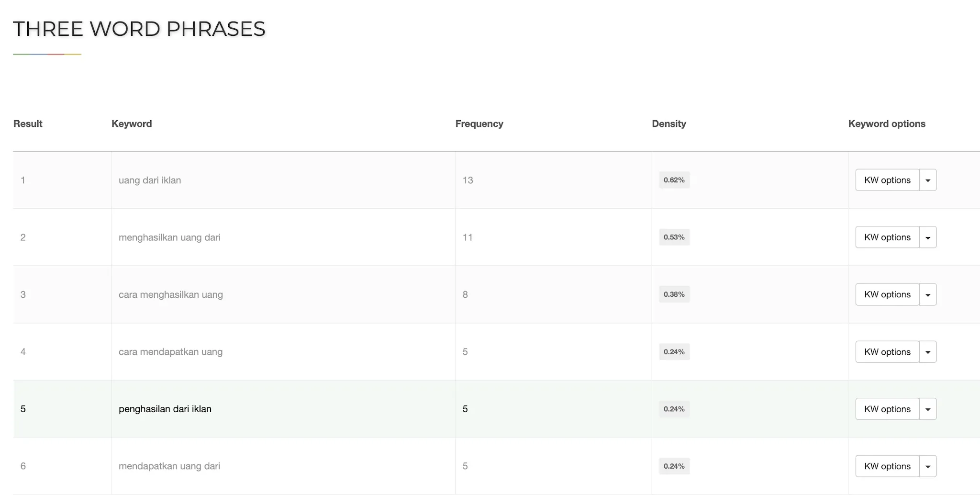Expand dropdown arrow for 'mendapatkan uang dari' row
Viewport: 980px width, 495px height.
click(928, 466)
